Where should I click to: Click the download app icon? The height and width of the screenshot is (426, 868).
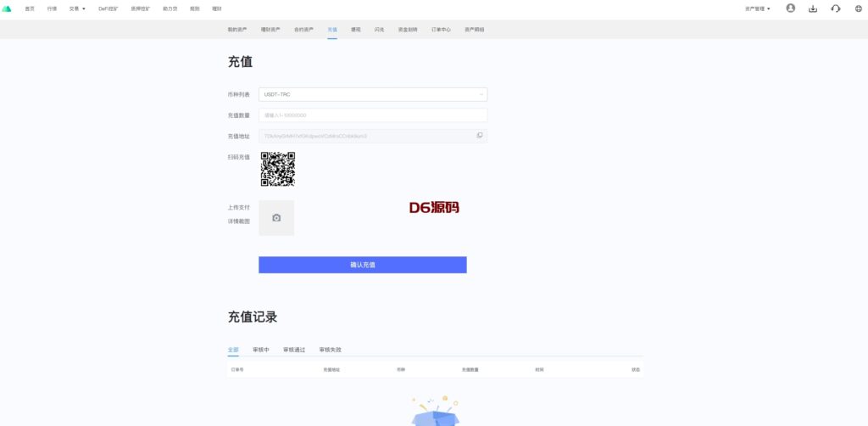(x=813, y=8)
